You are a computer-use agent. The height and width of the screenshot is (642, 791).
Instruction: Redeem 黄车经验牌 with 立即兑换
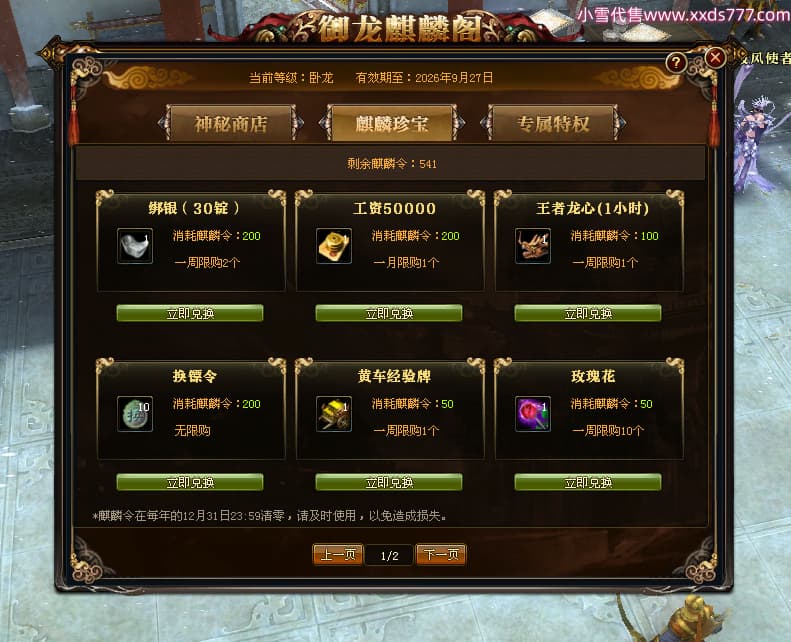388,482
